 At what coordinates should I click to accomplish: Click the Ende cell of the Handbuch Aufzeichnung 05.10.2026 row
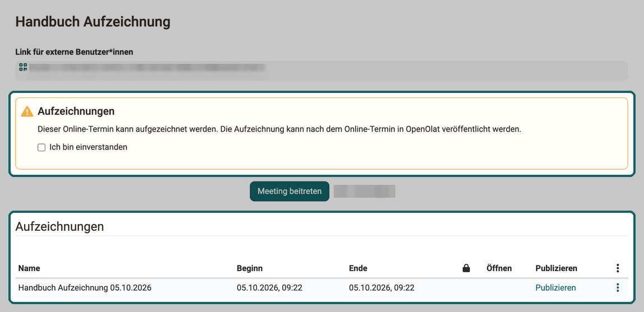pyautogui.click(x=381, y=288)
